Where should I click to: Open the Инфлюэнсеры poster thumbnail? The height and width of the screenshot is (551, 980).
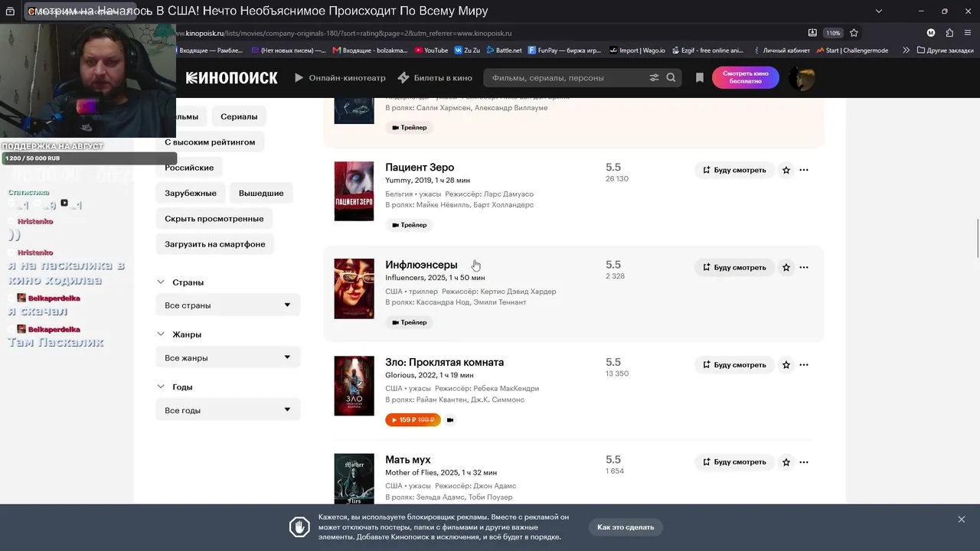(354, 289)
